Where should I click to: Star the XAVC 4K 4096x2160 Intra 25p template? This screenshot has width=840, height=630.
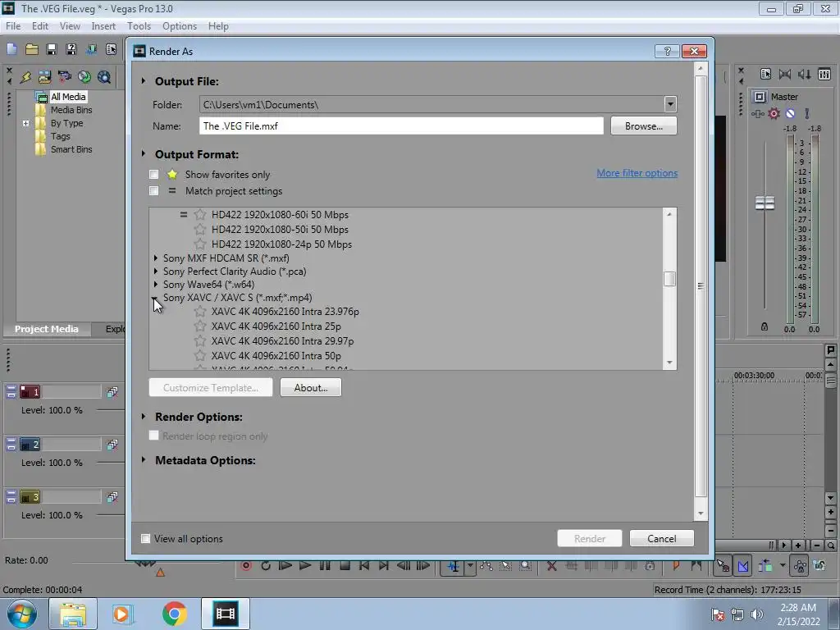200,326
